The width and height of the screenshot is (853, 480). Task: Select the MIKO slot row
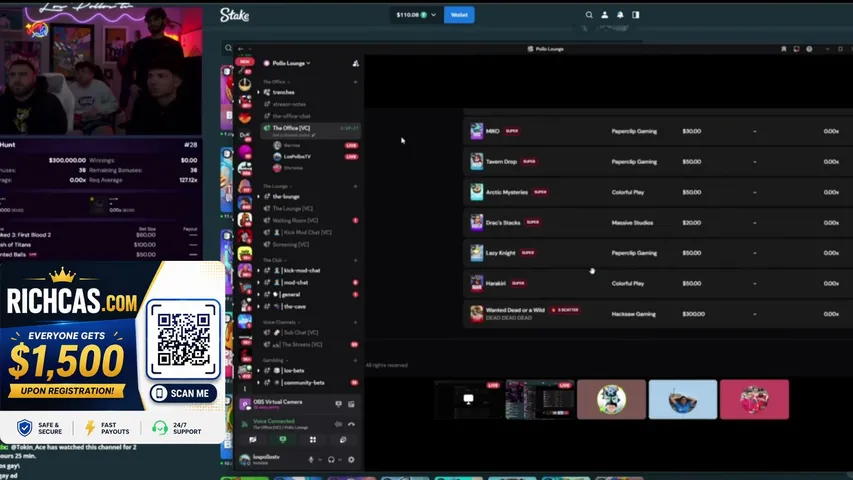[658, 131]
